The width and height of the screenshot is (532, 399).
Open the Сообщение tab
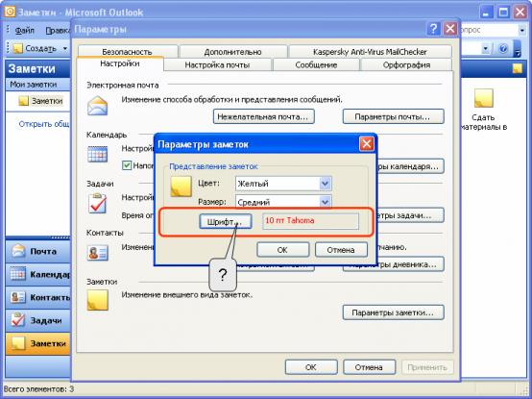(316, 64)
